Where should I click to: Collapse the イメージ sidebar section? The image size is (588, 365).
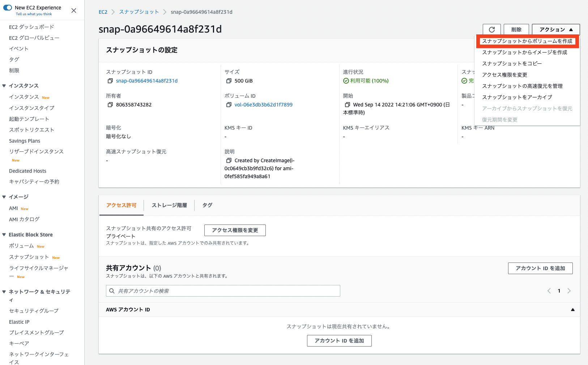[4, 197]
